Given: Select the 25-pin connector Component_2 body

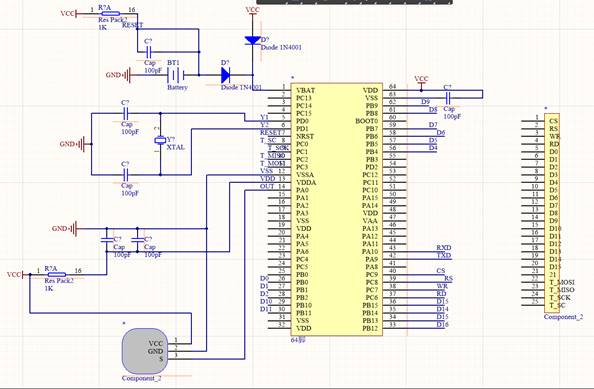Looking at the screenshot, I should pyautogui.click(x=552, y=212).
